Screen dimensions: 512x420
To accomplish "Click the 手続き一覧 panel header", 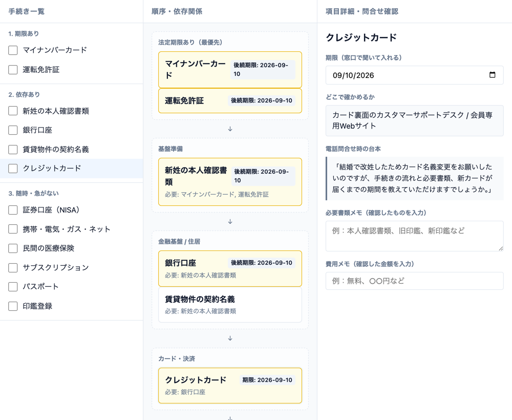I will point(27,11).
